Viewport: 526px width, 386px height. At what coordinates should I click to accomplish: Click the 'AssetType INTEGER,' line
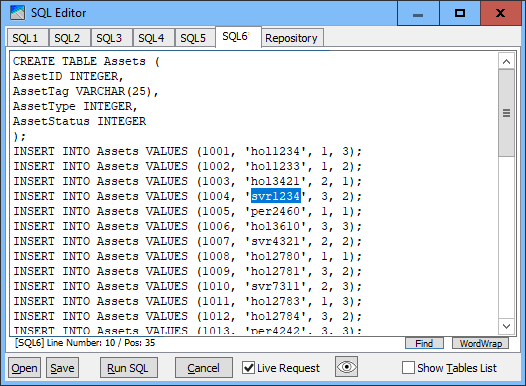point(75,106)
